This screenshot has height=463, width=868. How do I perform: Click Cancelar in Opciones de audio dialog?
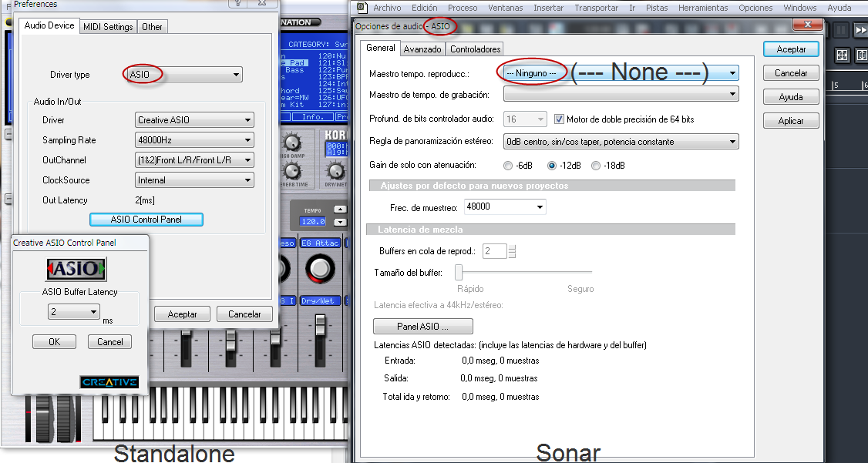[791, 73]
